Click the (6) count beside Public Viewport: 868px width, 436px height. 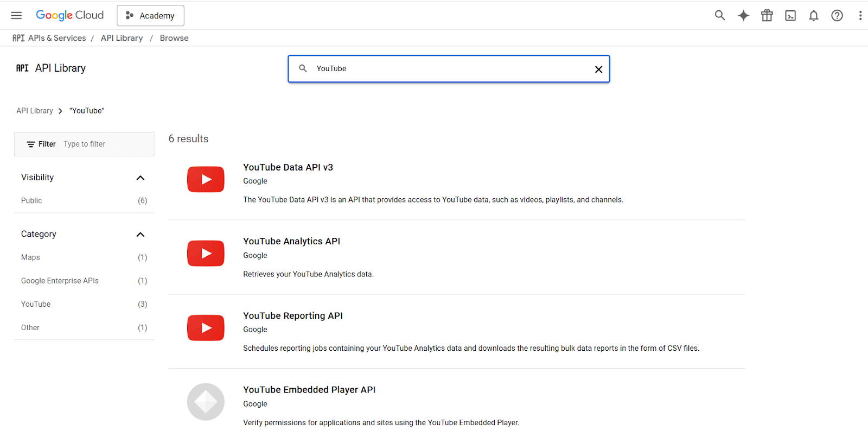click(x=142, y=201)
